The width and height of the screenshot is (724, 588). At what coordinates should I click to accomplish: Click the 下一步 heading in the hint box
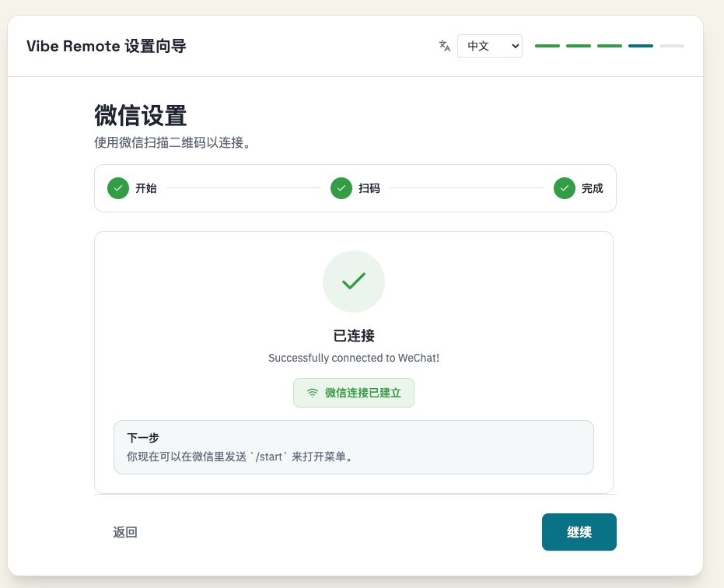point(142,437)
